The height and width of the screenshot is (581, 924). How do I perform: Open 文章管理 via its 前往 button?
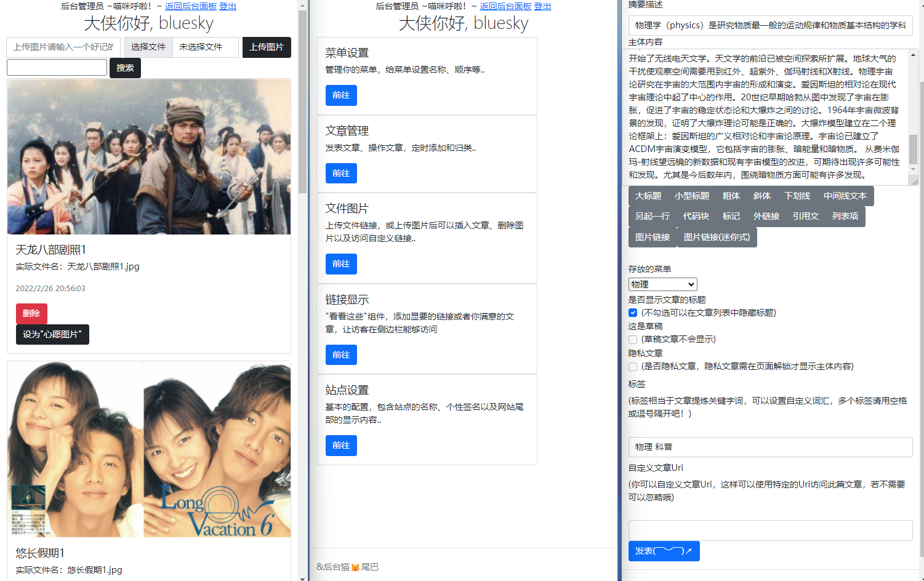pos(341,174)
